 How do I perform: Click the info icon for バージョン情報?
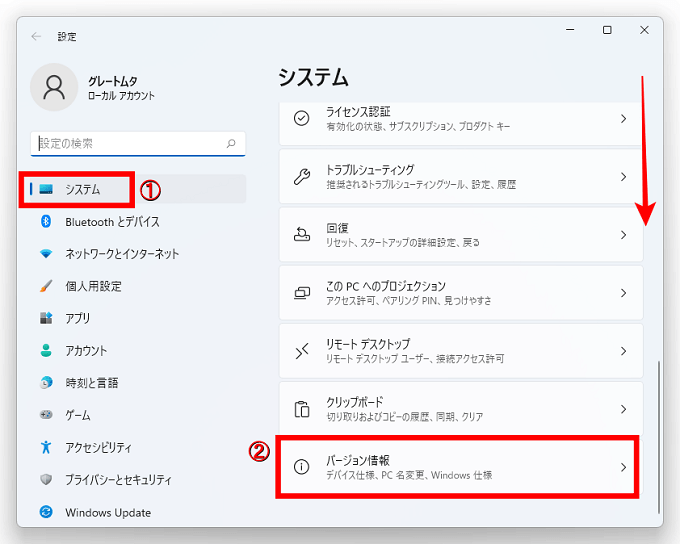click(x=301, y=467)
